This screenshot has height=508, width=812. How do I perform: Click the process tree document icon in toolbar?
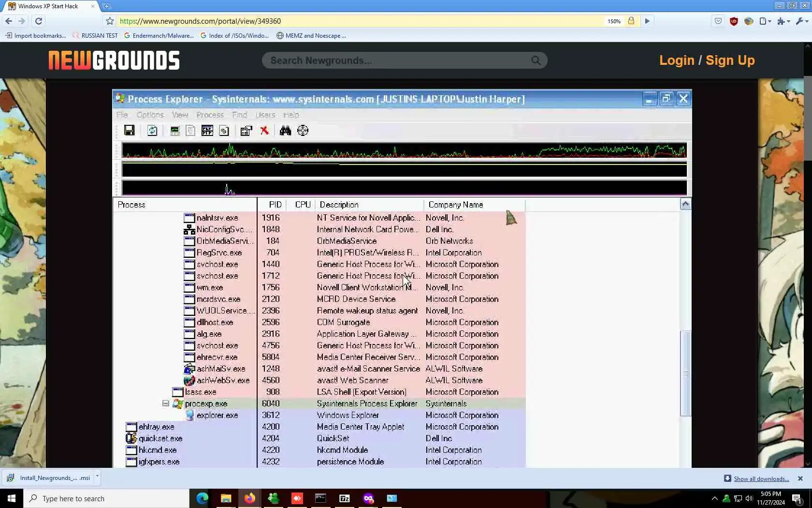pos(190,131)
